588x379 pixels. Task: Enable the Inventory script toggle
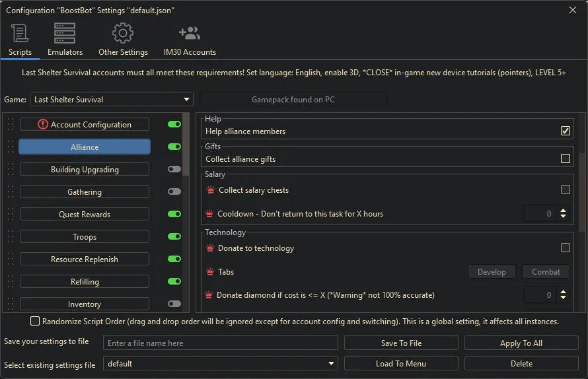click(x=174, y=304)
